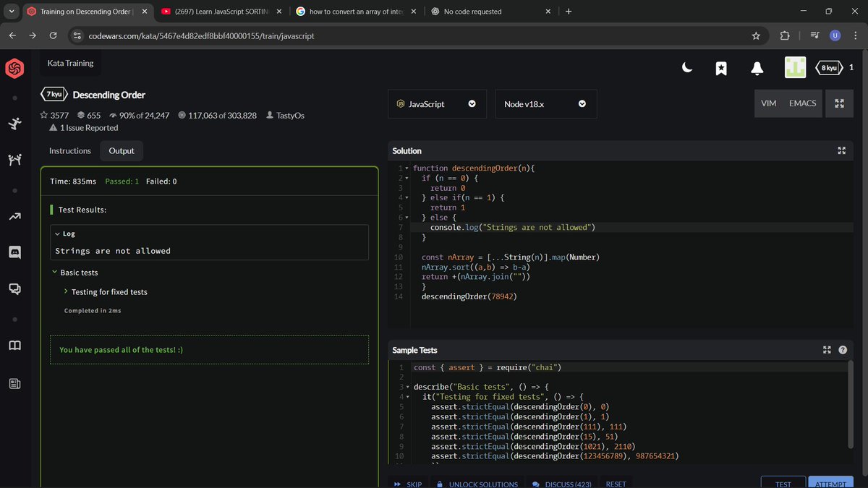Open the blog icon at sidebar bottom
The image size is (868, 488).
14,383
